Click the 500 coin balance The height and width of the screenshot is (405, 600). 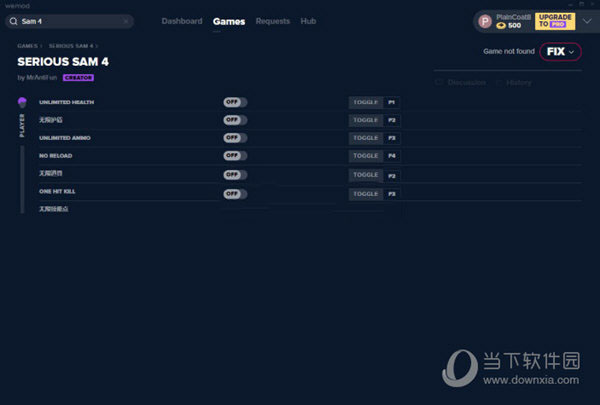pyautogui.click(x=514, y=26)
